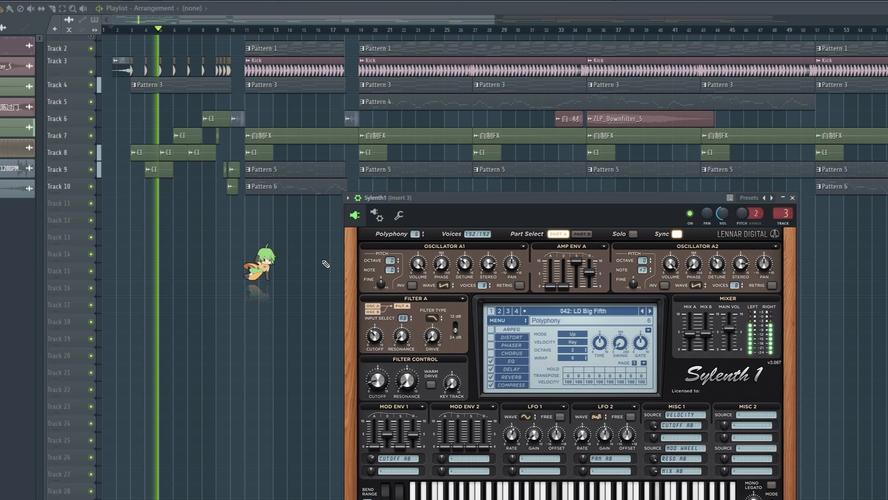Click the Filter Control Resonance knob
This screenshot has width=888, height=500.
[x=406, y=381]
